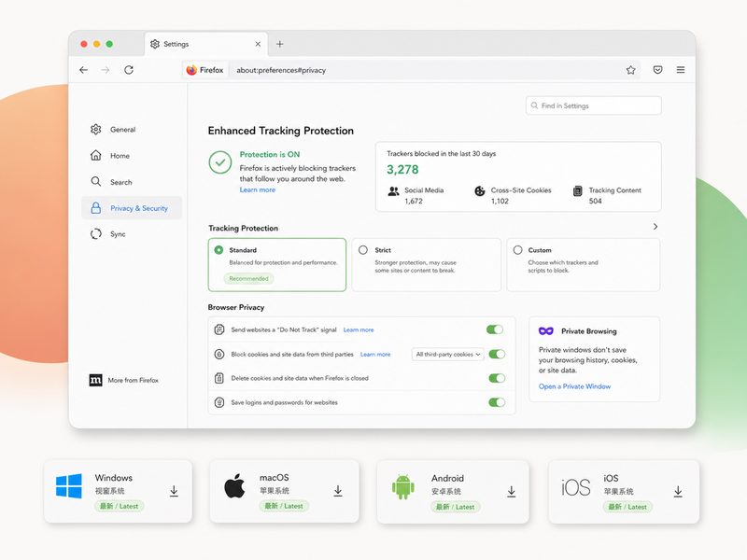Open Sync settings section

click(x=132, y=234)
